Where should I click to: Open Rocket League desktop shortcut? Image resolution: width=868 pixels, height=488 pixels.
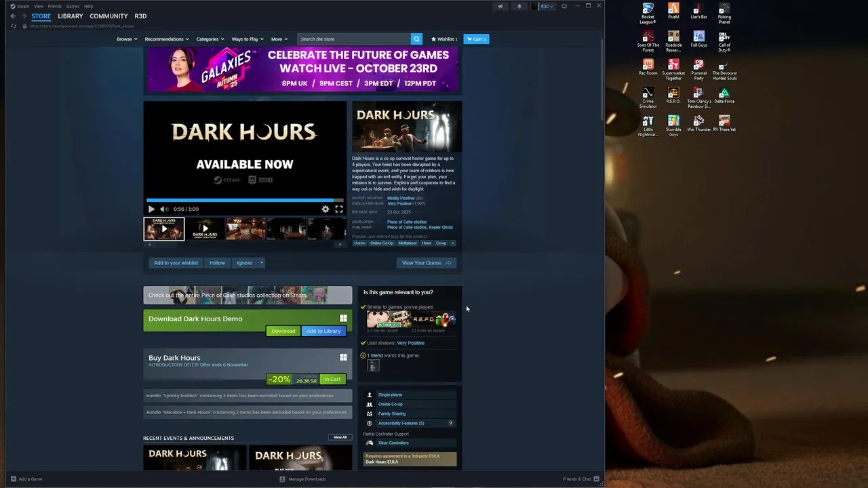(648, 13)
